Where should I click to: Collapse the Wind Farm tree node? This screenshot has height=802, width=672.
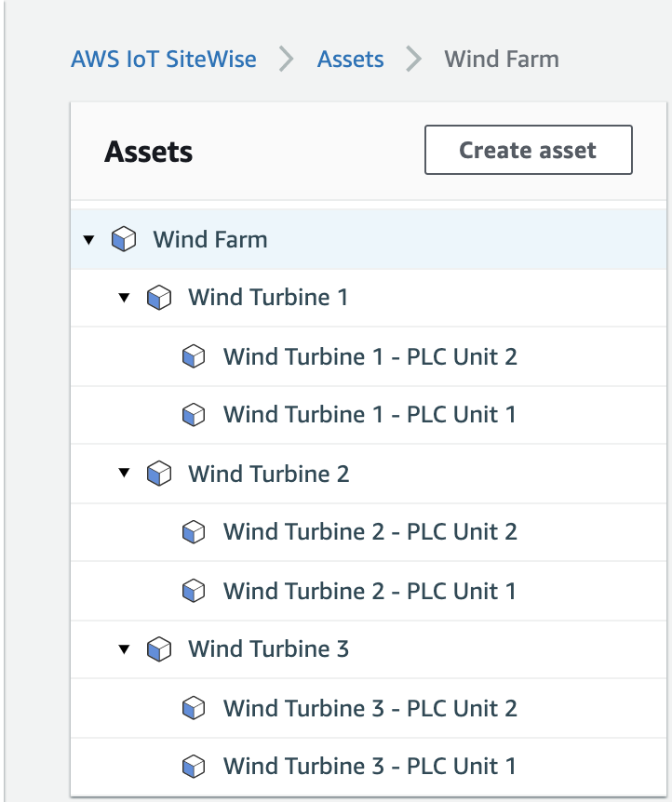pyautogui.click(x=89, y=240)
